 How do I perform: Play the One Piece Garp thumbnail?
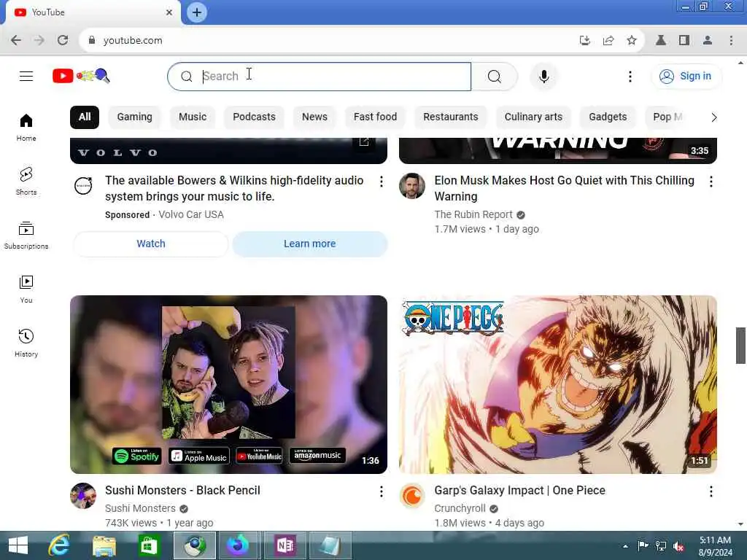coord(558,384)
